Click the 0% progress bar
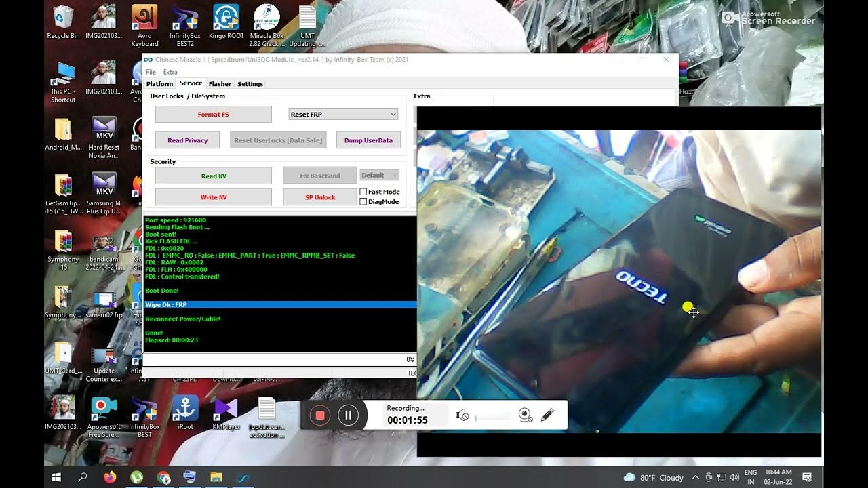 point(279,359)
